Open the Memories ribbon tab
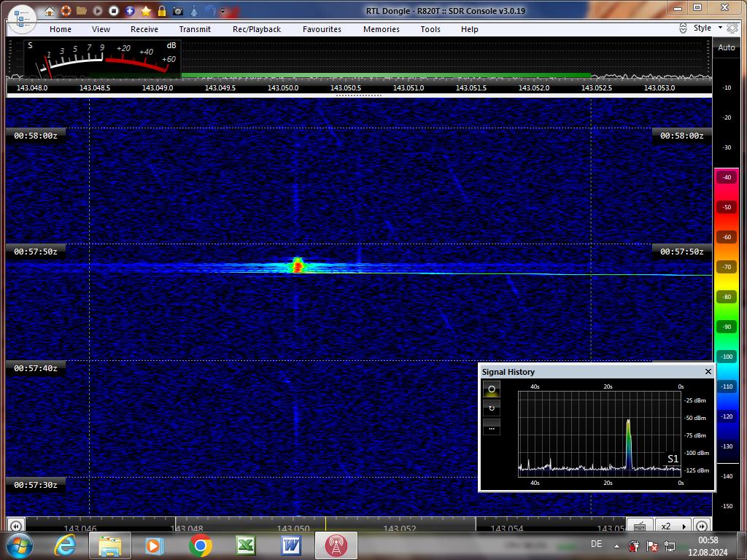The width and height of the screenshot is (747, 560). pos(382,29)
